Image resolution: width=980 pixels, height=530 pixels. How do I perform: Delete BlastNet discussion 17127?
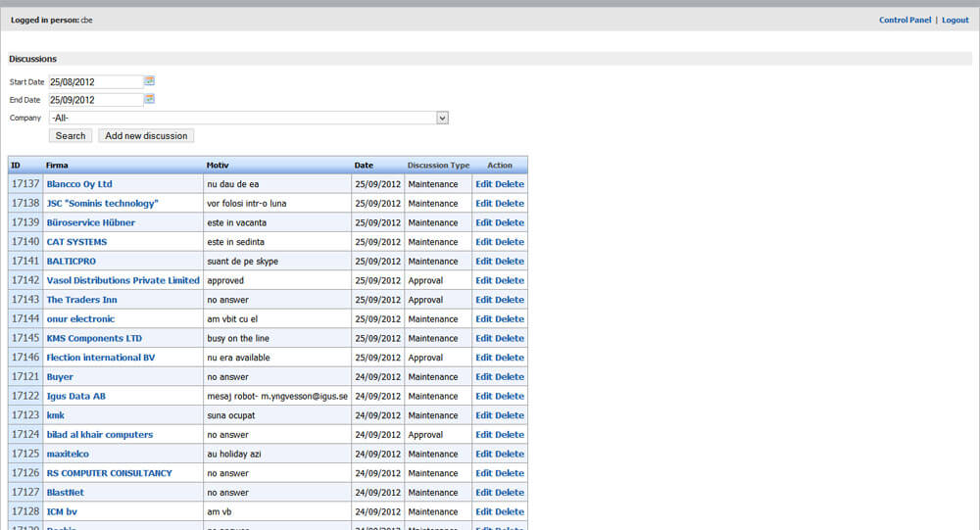click(510, 493)
